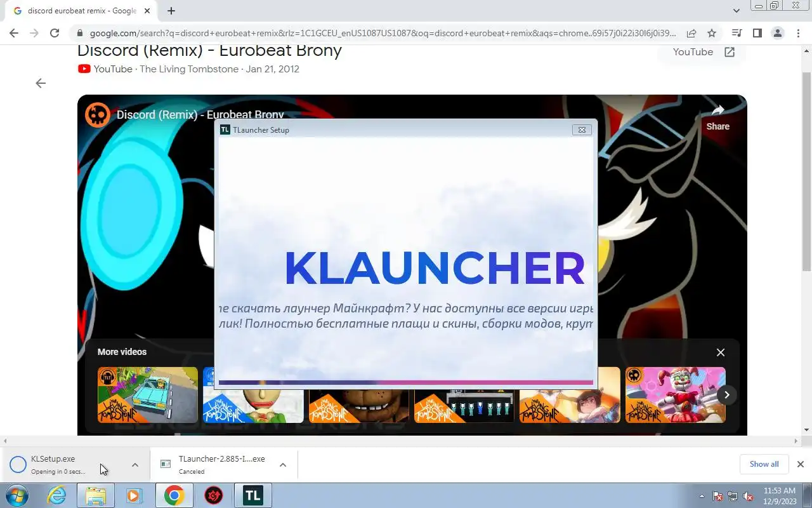Switch to the TL TLauncher taskbar button
Screen dimensions: 812x508
[253, 496]
